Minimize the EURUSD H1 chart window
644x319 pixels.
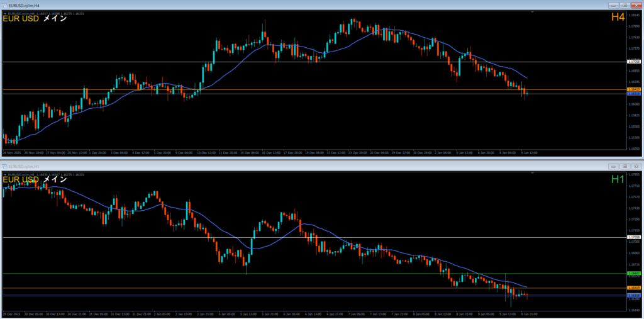pos(614,166)
